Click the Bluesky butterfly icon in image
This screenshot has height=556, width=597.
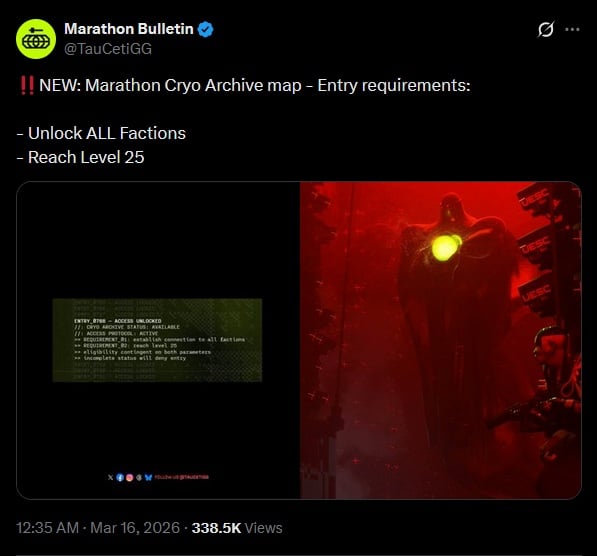148,477
